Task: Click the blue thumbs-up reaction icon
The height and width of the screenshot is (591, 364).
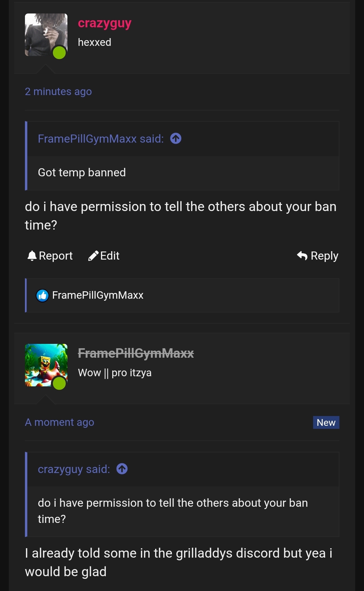Action: tap(42, 296)
